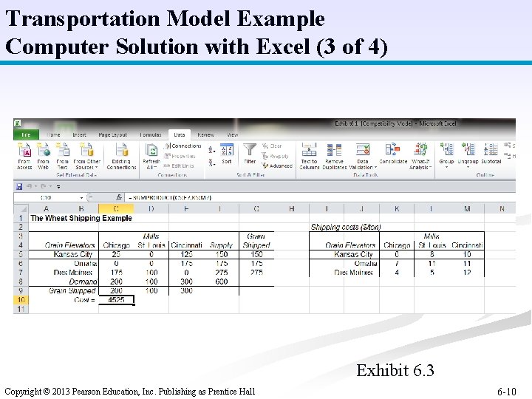Click the Excel application icon in title bar
Screen dimensions: 532x399
click(17, 123)
